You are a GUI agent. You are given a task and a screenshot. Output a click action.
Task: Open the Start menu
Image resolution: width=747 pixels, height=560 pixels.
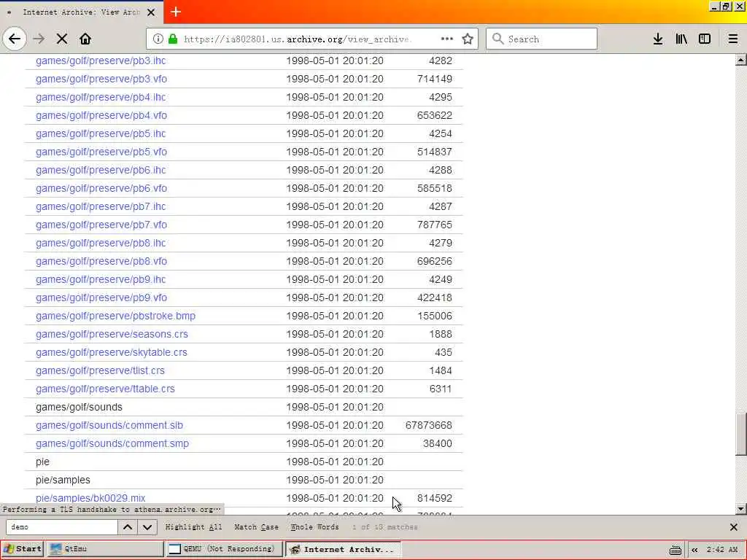point(23,548)
